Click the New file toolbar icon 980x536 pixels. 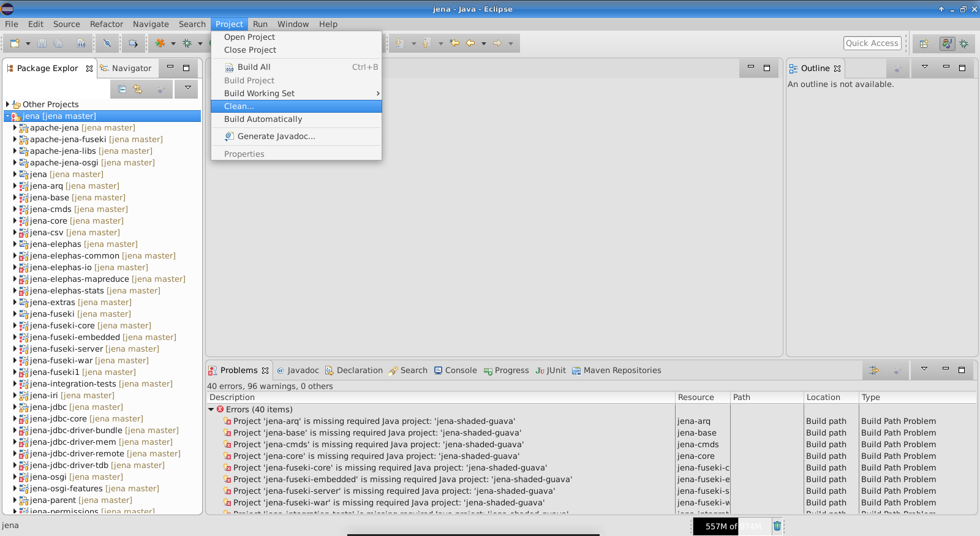15,43
